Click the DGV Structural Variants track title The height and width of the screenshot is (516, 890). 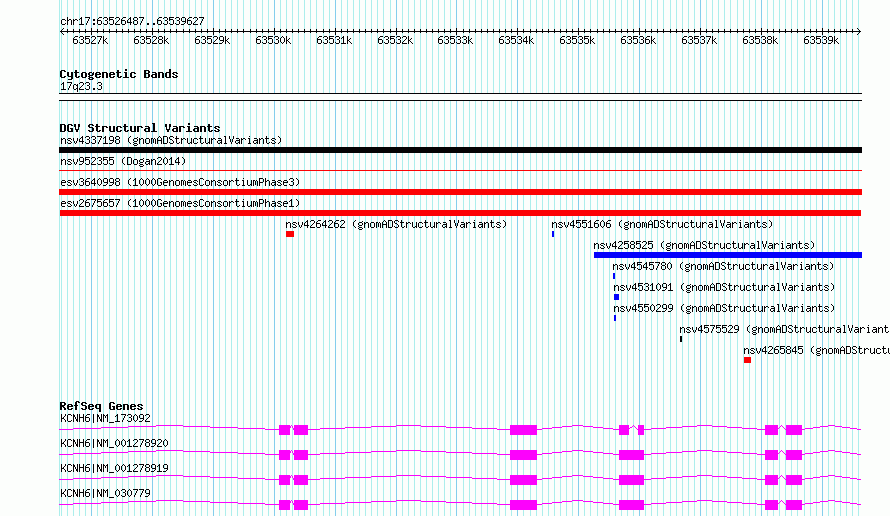pos(139,128)
